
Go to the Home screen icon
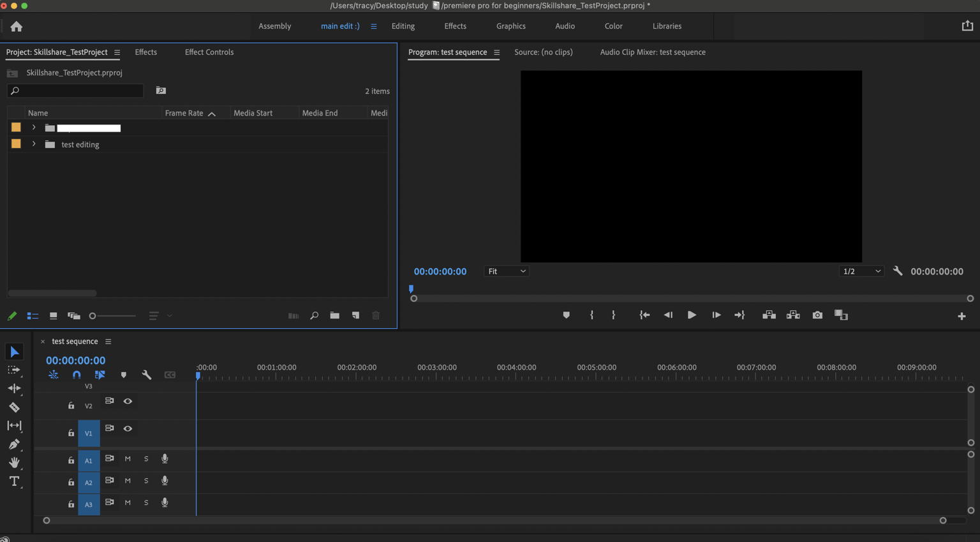click(x=17, y=26)
